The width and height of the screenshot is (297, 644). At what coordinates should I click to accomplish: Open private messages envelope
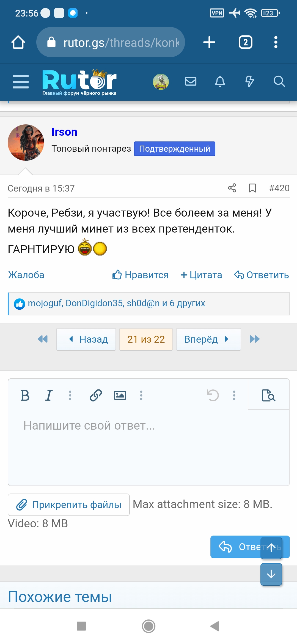click(x=191, y=81)
